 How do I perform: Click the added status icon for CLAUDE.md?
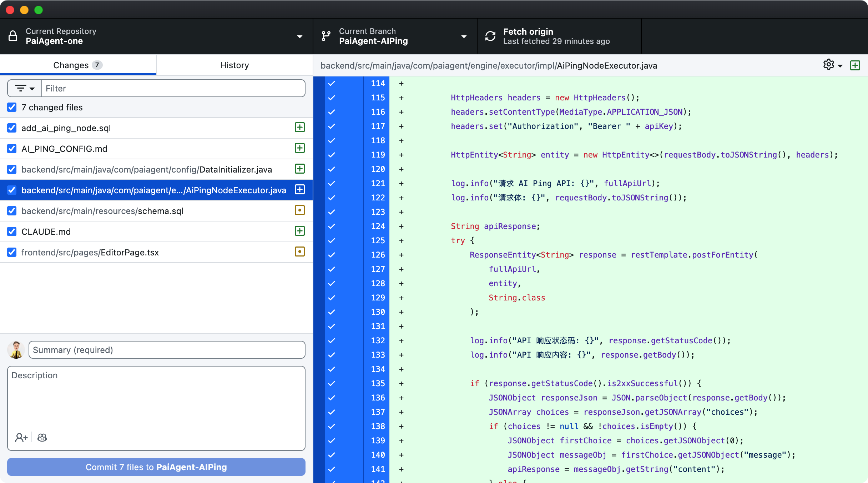pos(299,231)
